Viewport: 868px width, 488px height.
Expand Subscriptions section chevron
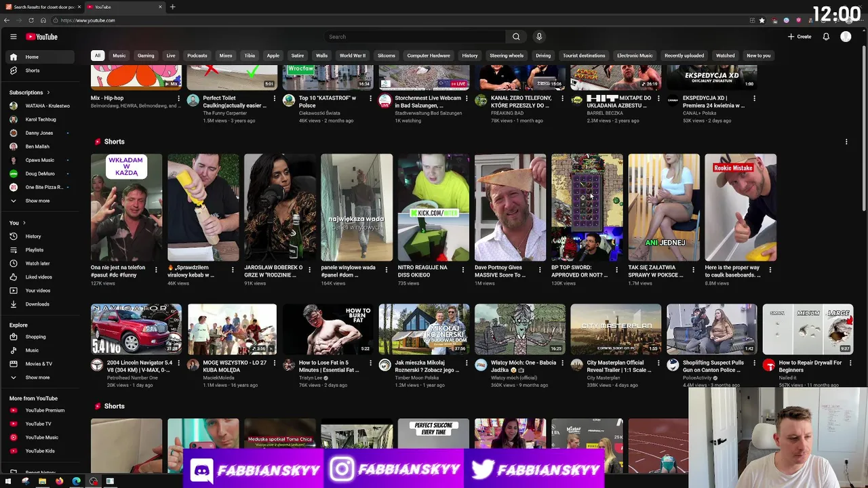click(x=48, y=92)
